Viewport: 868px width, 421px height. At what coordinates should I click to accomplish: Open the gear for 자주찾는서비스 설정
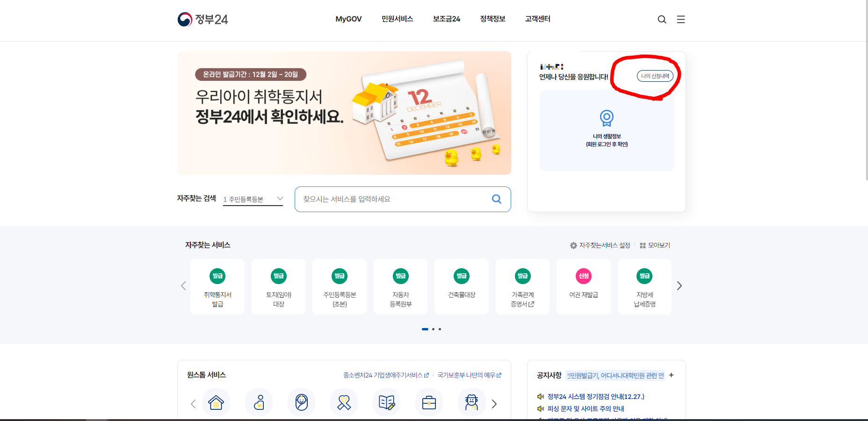pyautogui.click(x=573, y=245)
